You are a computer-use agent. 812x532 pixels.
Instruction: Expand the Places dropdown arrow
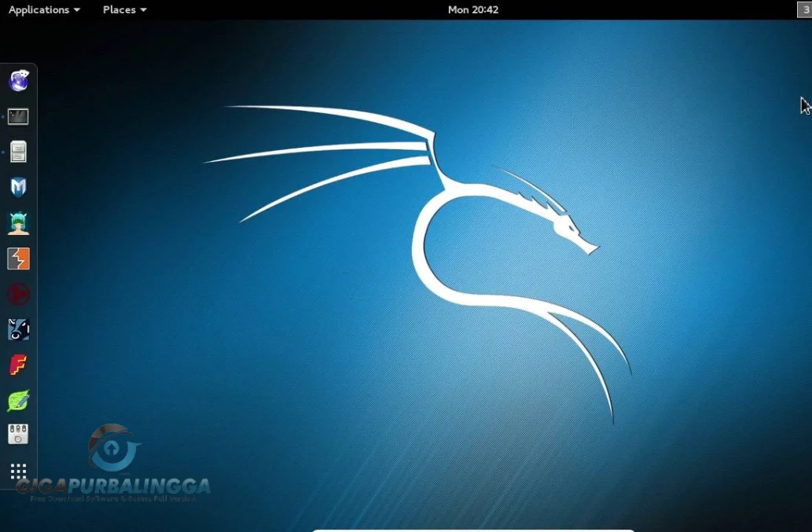click(x=144, y=9)
